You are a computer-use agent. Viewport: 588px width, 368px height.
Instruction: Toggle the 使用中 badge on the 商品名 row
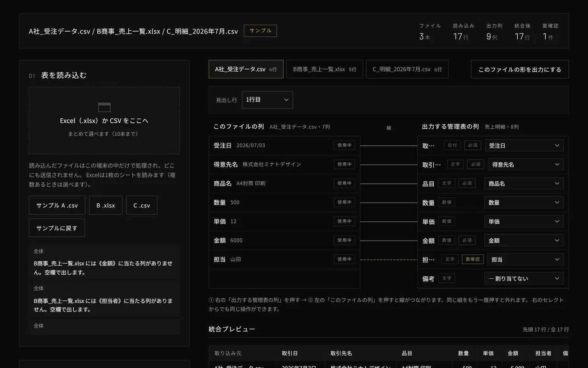click(x=345, y=183)
